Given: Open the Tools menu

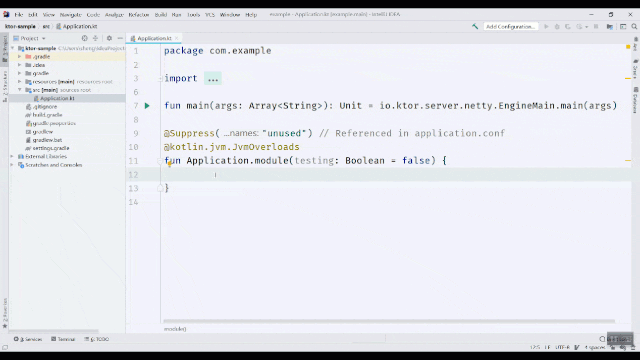Looking at the screenshot, I should 193,15.
